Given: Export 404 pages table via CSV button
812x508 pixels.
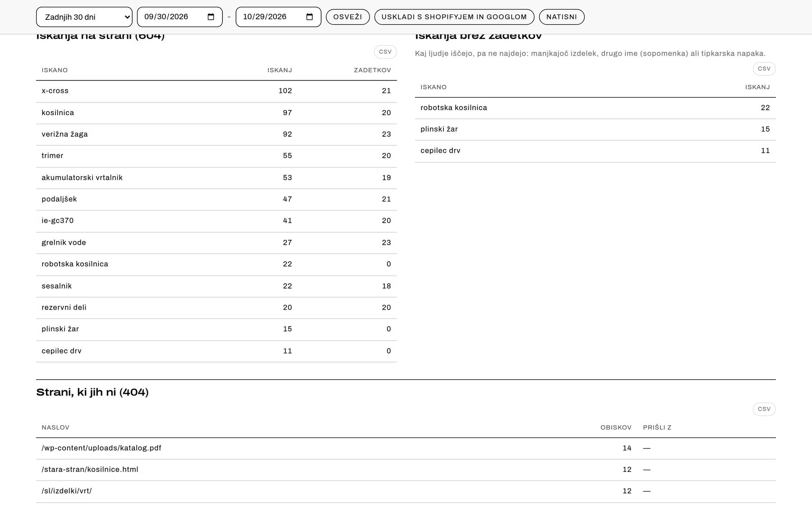Looking at the screenshot, I should point(764,409).
